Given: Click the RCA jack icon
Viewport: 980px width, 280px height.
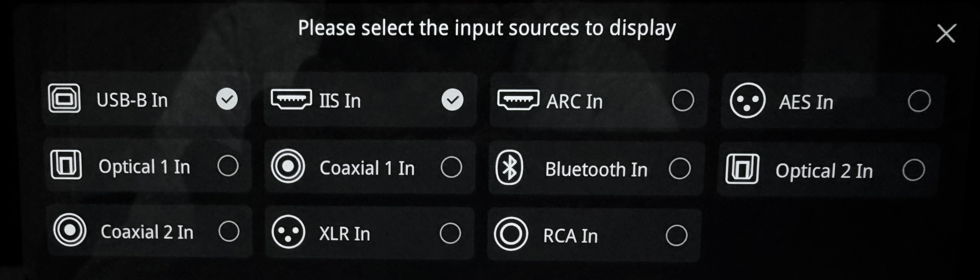Looking at the screenshot, I should (x=510, y=234).
